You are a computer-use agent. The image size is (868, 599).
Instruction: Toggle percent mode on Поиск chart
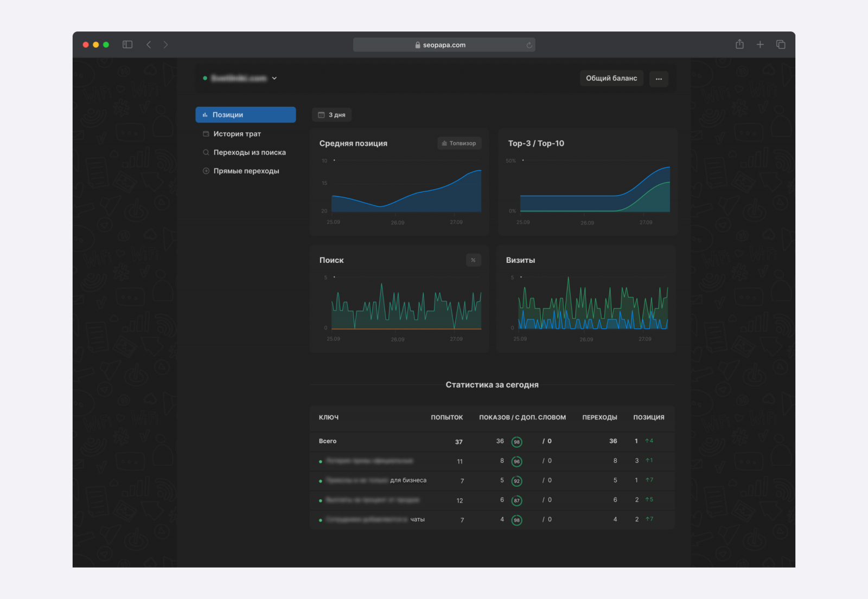(473, 260)
